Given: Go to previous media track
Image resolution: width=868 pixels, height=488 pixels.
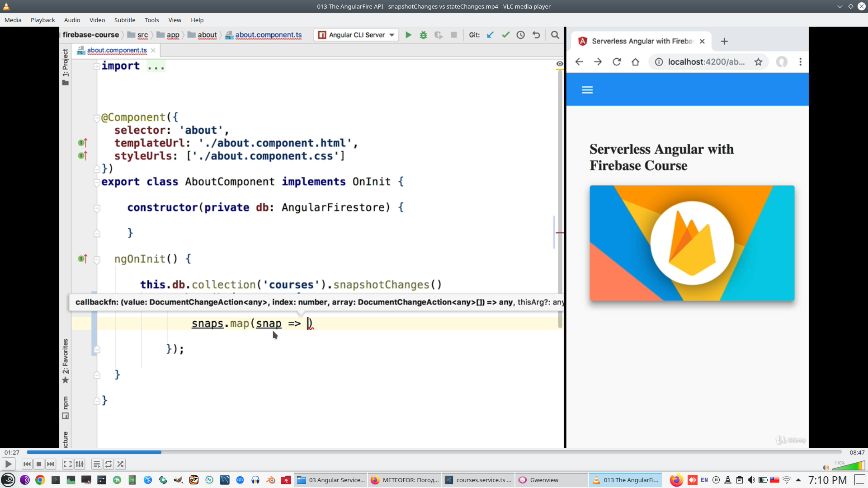Looking at the screenshot, I should pyautogui.click(x=27, y=464).
